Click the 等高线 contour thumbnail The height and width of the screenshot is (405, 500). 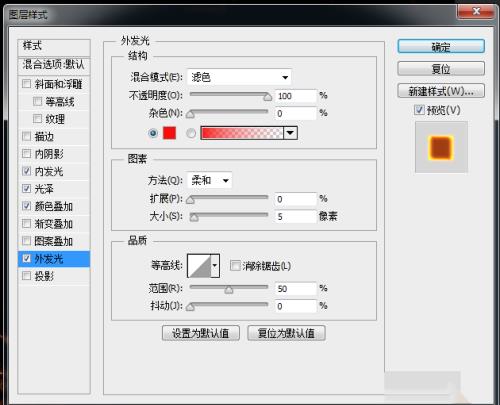tap(199, 266)
